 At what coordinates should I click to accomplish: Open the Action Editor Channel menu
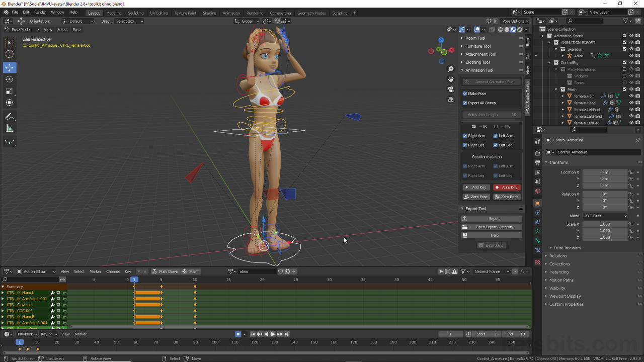tap(113, 271)
